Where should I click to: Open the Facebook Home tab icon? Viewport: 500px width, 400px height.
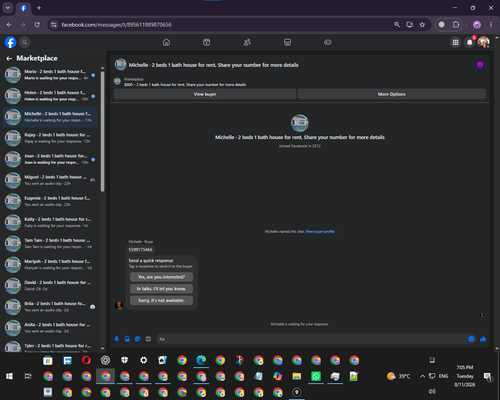[166, 42]
